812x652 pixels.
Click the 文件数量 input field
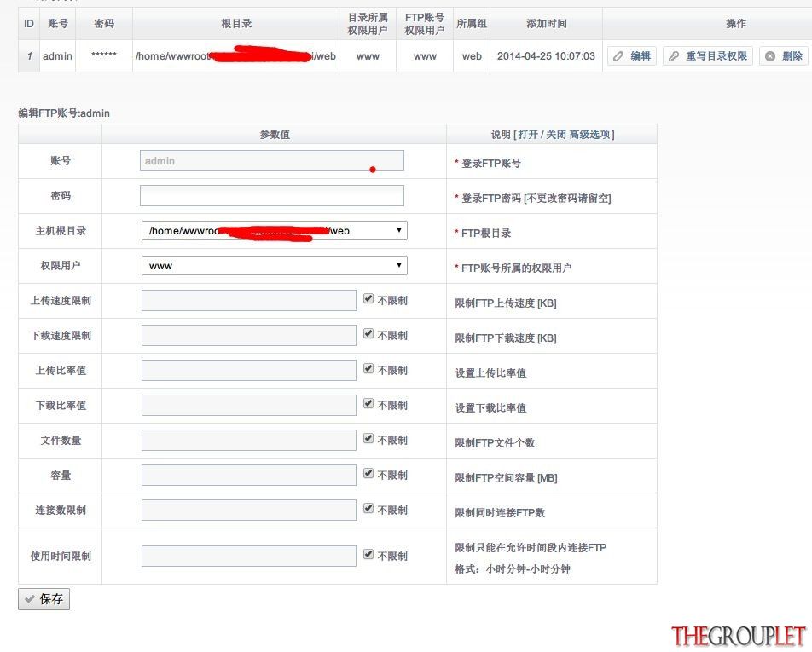pos(249,440)
